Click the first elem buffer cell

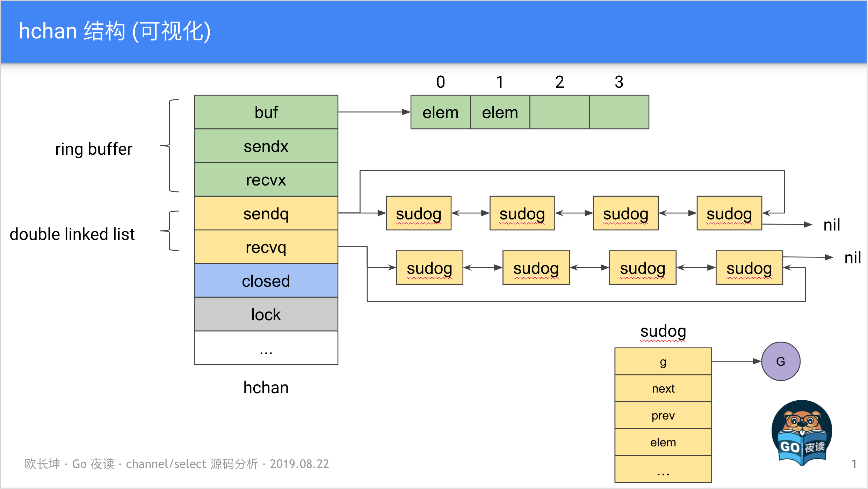pos(440,112)
